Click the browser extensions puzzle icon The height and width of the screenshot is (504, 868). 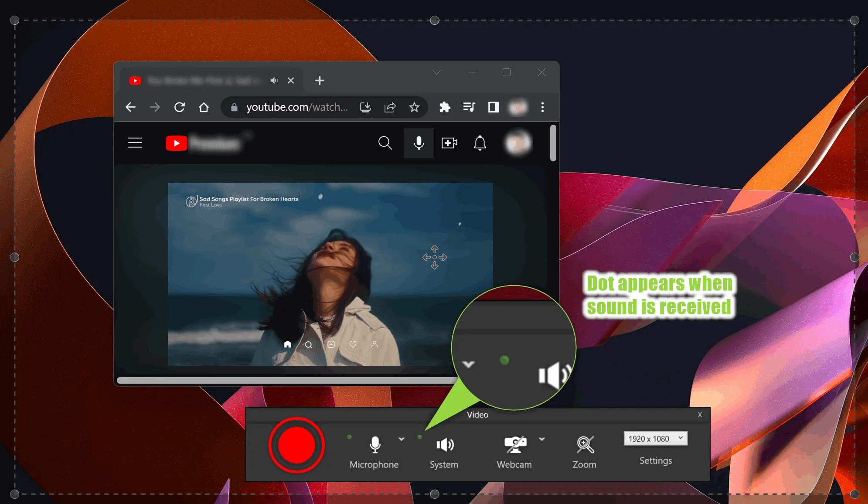tap(445, 107)
